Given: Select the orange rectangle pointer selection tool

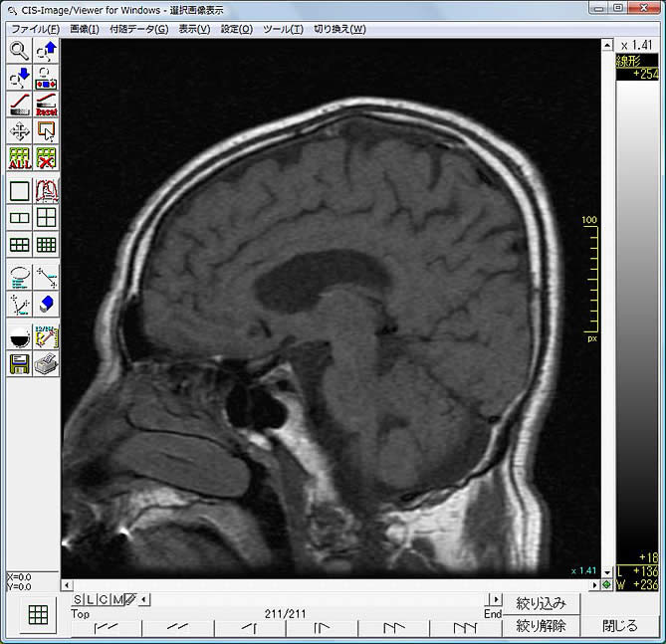Looking at the screenshot, I should [x=47, y=130].
